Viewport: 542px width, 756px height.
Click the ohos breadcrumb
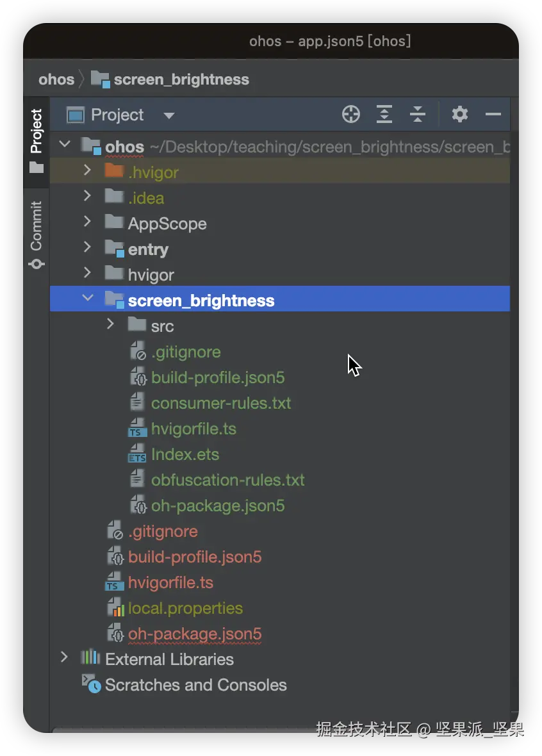[56, 79]
